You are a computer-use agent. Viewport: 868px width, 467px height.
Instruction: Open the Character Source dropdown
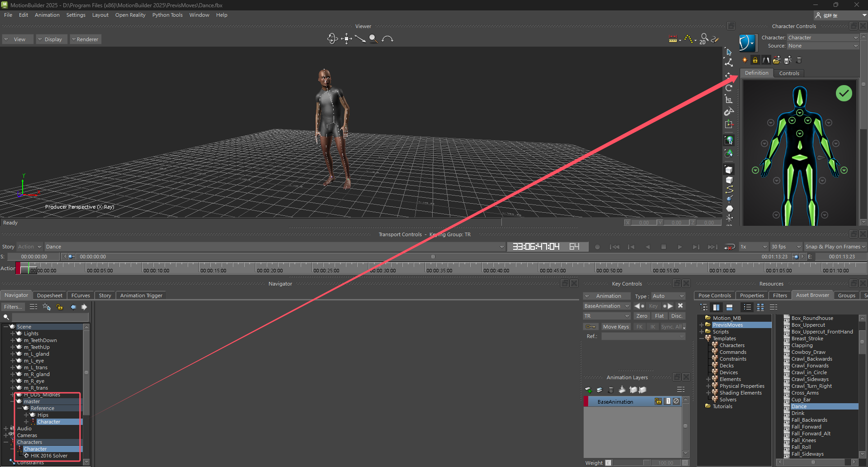(x=823, y=46)
